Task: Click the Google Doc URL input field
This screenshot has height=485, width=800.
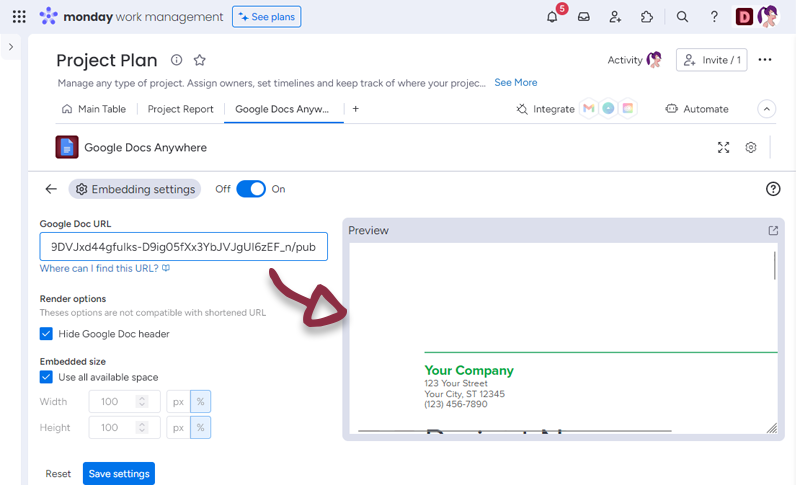Action: [x=183, y=247]
